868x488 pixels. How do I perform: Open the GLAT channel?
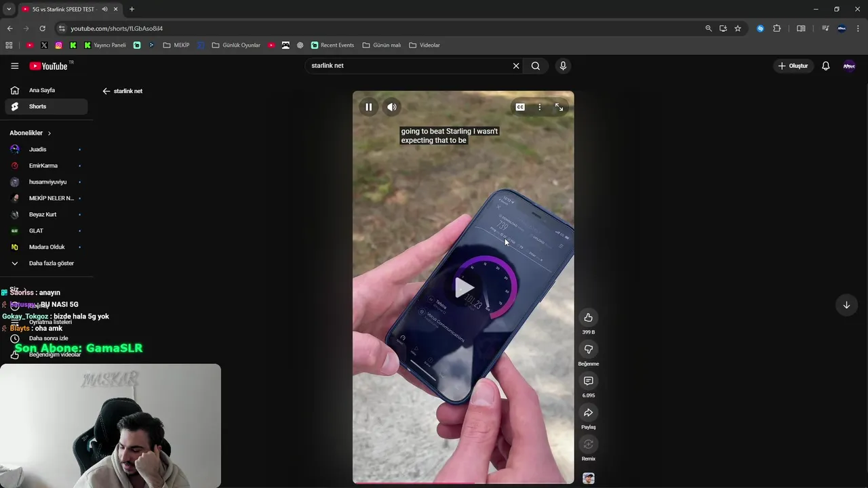coord(46,230)
